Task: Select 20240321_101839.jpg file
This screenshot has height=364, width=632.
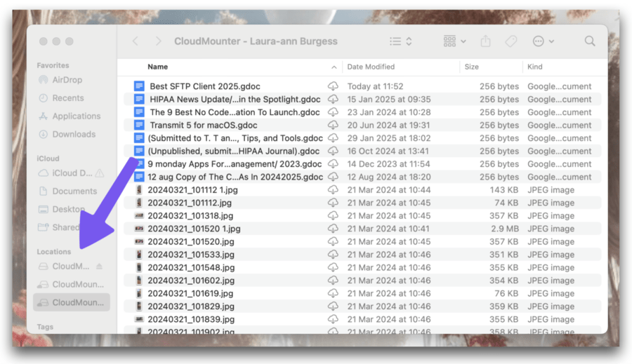Action: 191,319
